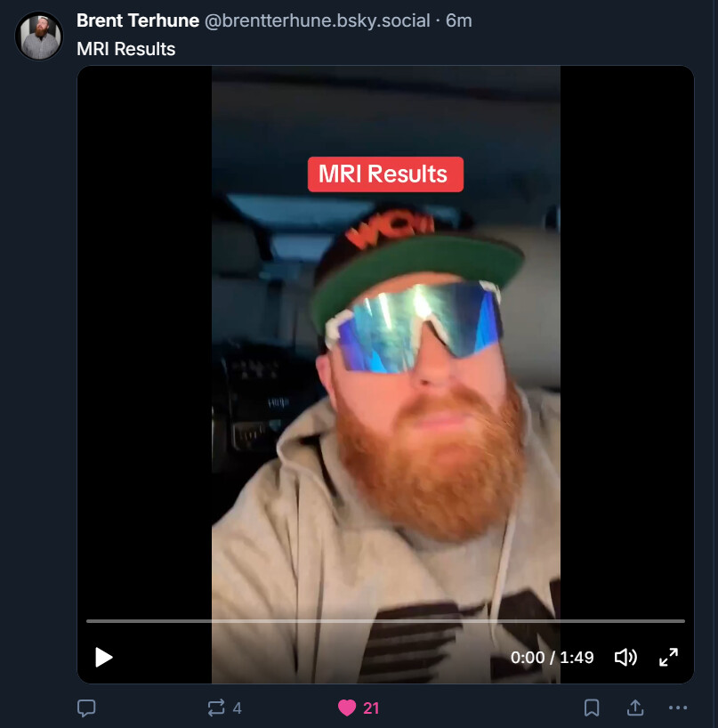This screenshot has height=728, width=718.
Task: Click the red MRI Results caption overlay
Action: 385,174
